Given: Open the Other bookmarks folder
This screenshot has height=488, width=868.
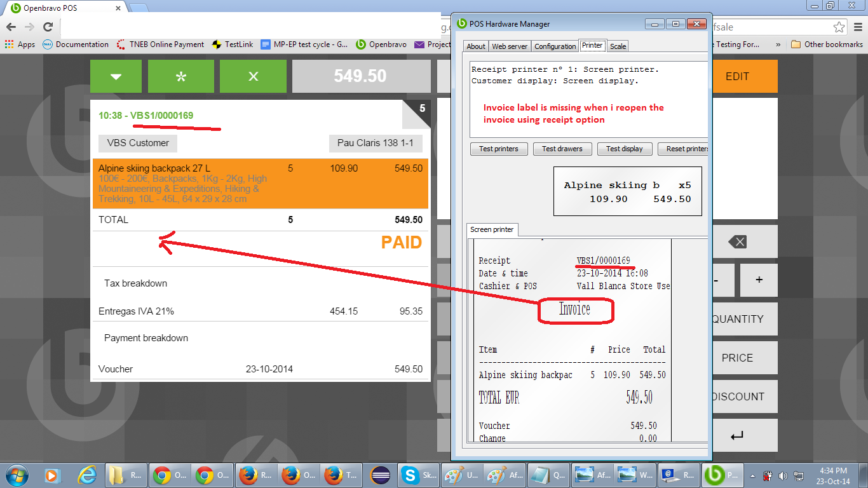Looking at the screenshot, I should tap(827, 44).
